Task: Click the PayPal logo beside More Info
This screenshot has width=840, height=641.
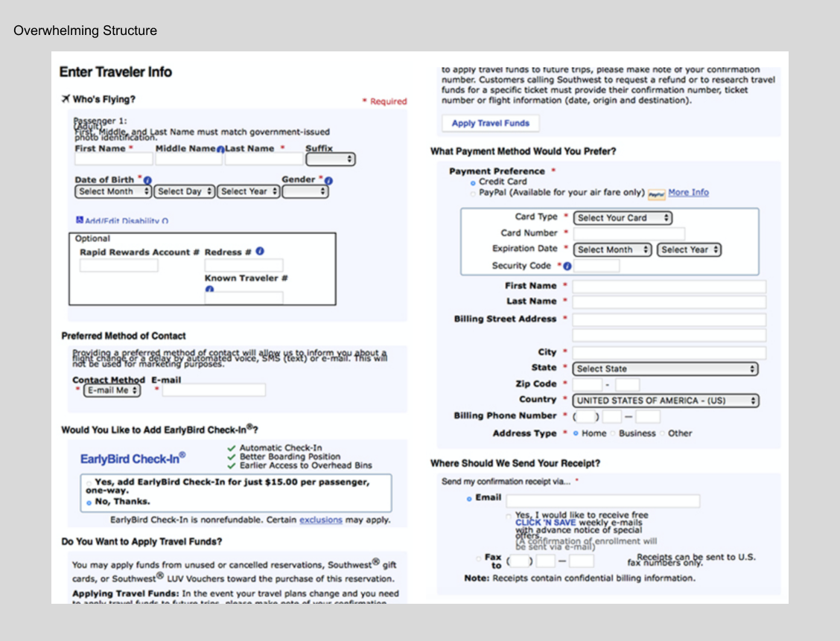Action: [x=656, y=194]
